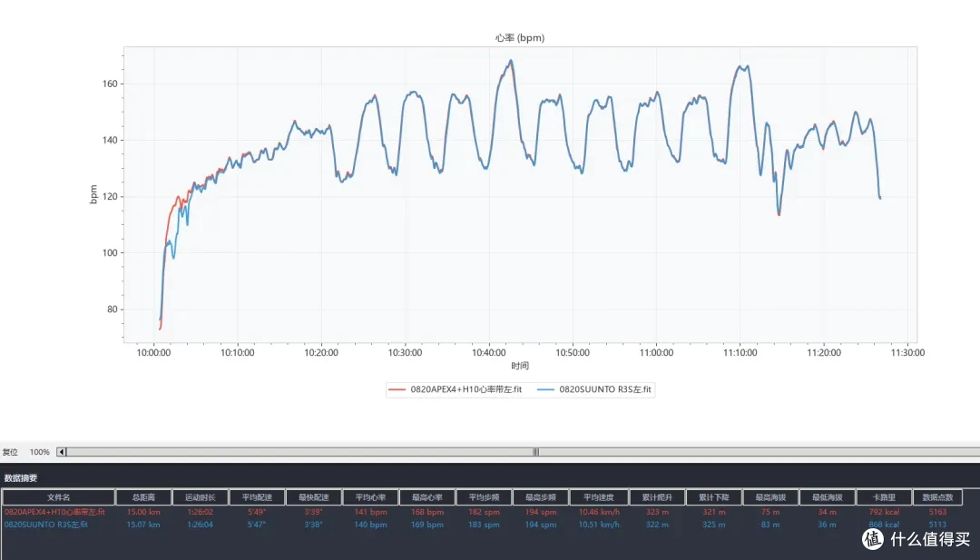
Task: Toggle the 0820APEX4+H10心率带左.fit legend entry
Action: pos(455,389)
